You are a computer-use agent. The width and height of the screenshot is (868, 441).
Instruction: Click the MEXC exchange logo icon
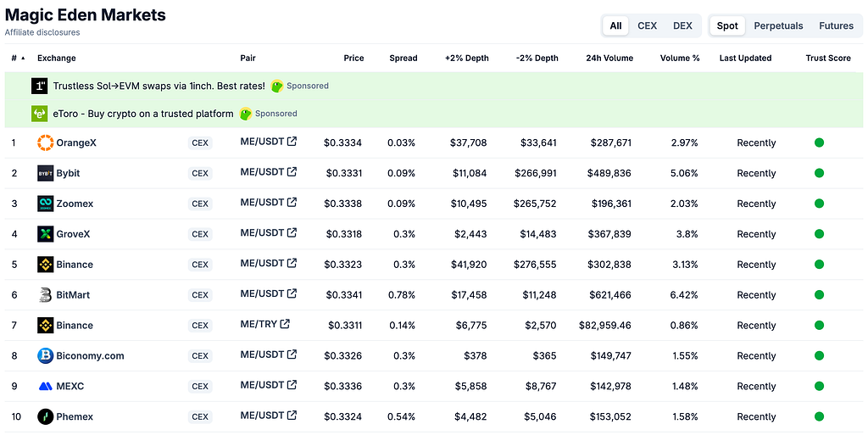coord(46,386)
